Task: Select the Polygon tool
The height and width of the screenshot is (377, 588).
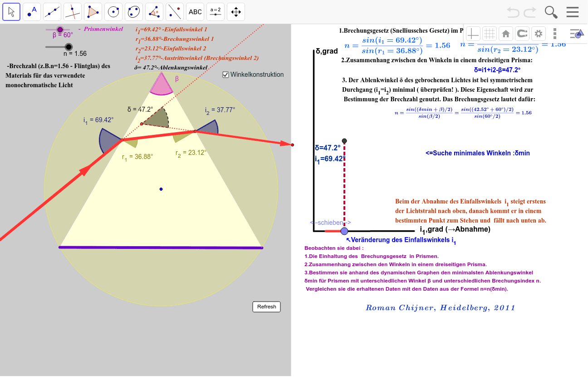Action: point(93,12)
